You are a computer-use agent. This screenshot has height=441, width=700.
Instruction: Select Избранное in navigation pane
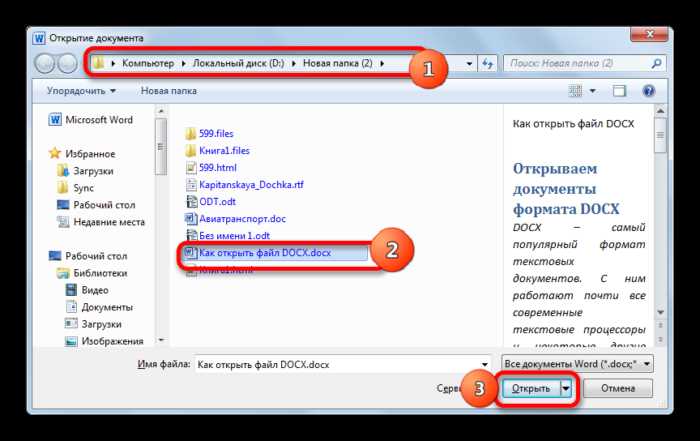(x=82, y=154)
